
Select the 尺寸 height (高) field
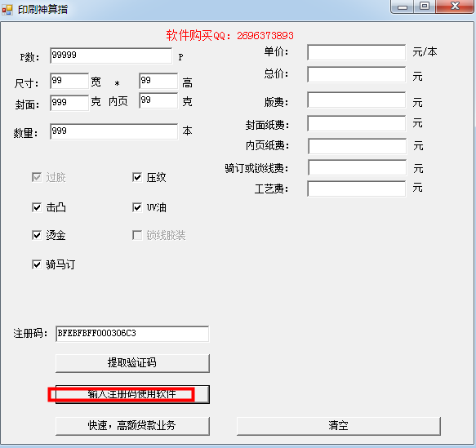158,81
